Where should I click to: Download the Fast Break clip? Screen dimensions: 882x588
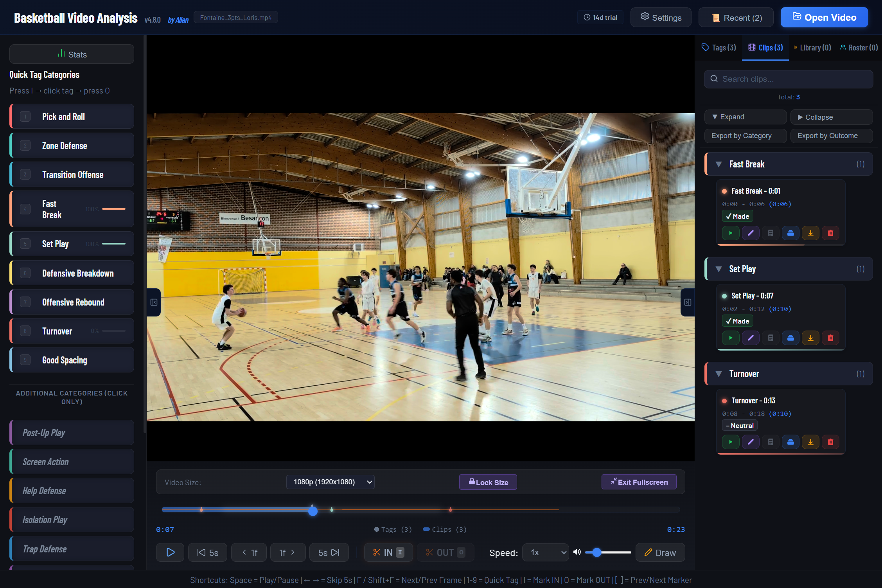tap(810, 233)
